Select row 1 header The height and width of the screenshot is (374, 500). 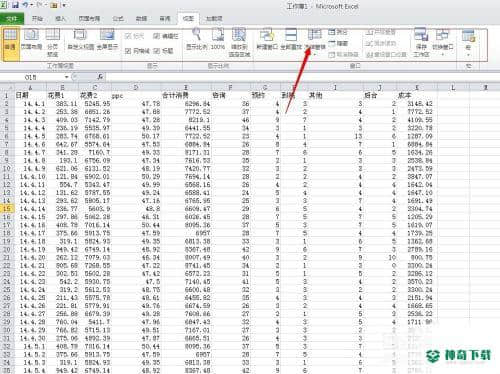[7, 95]
